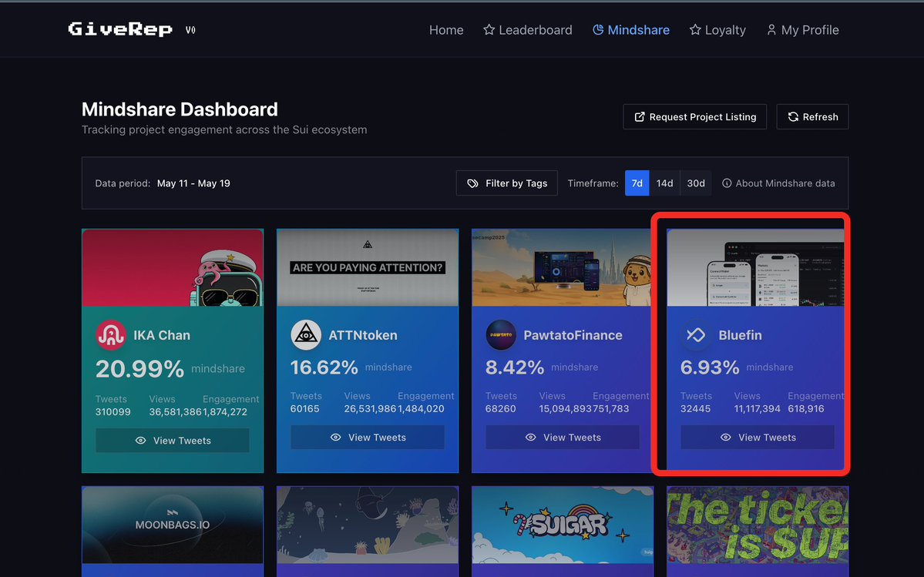Open the green ticker graffiti card banner
924x577 pixels.
(x=758, y=525)
